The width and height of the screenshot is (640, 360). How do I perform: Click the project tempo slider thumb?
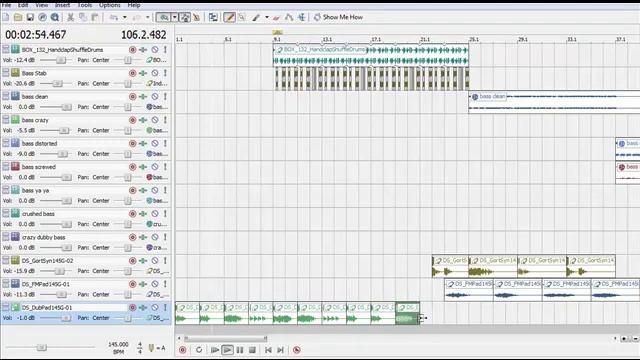41,347
